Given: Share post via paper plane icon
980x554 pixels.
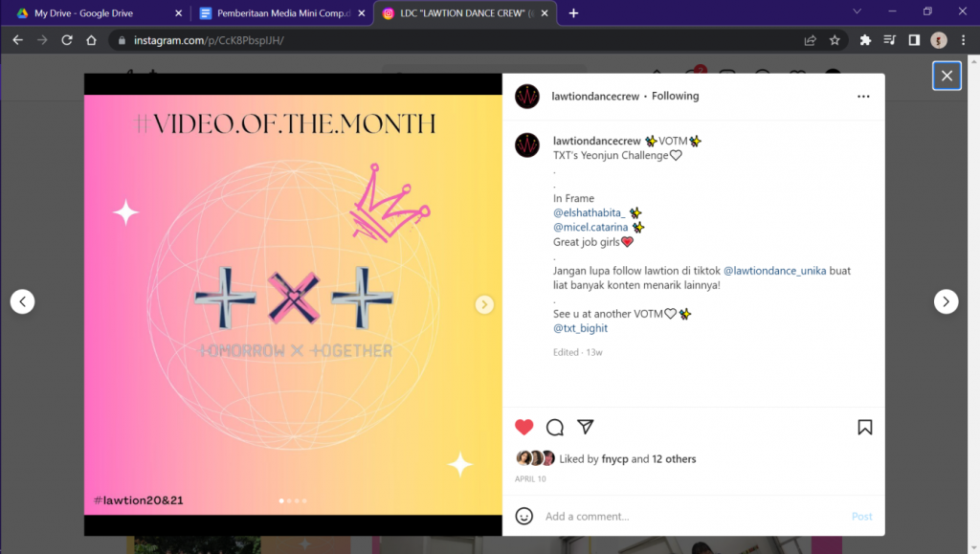Looking at the screenshot, I should (585, 427).
